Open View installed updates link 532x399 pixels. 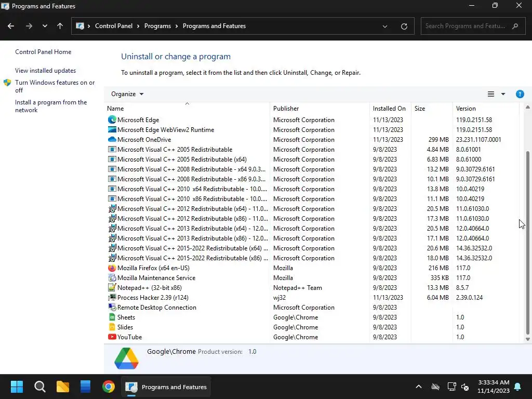[x=46, y=71]
